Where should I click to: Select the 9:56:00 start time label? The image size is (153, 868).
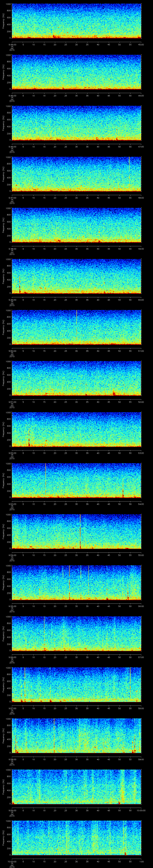coord(12,657)
